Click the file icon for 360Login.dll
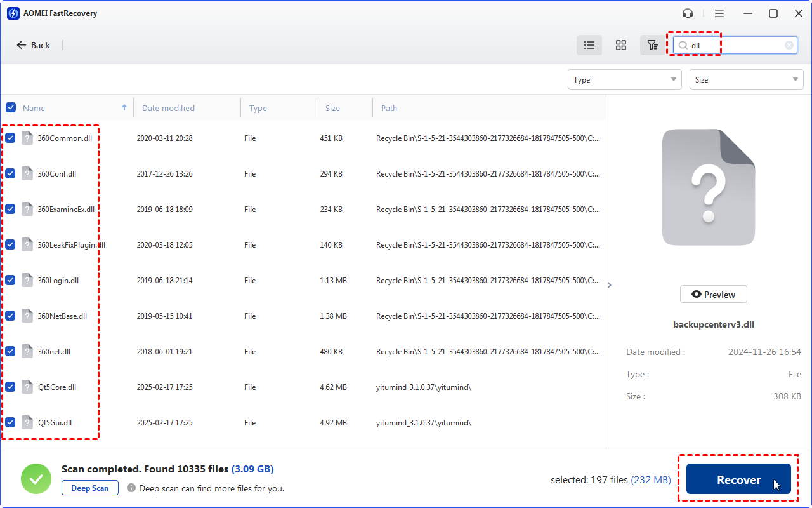812x508 pixels. [x=27, y=280]
